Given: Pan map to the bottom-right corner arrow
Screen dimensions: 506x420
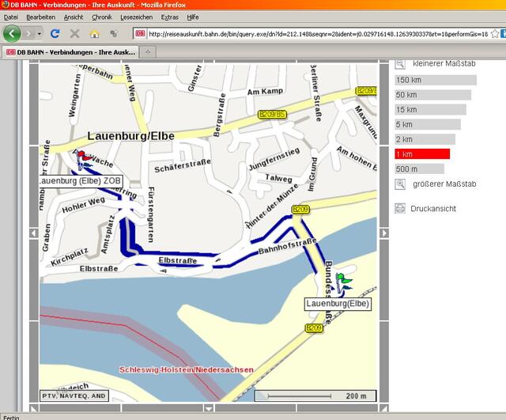Looking at the screenshot, I should [384, 408].
